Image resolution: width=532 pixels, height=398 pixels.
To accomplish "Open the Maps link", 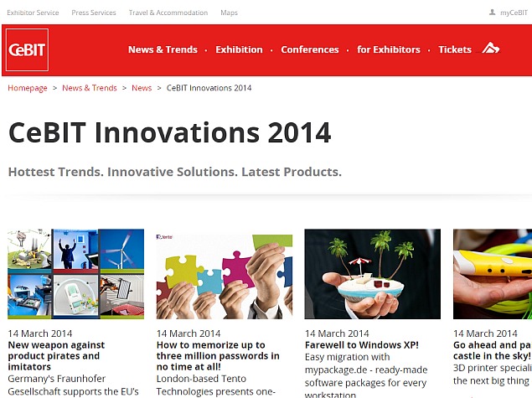I will pos(229,13).
